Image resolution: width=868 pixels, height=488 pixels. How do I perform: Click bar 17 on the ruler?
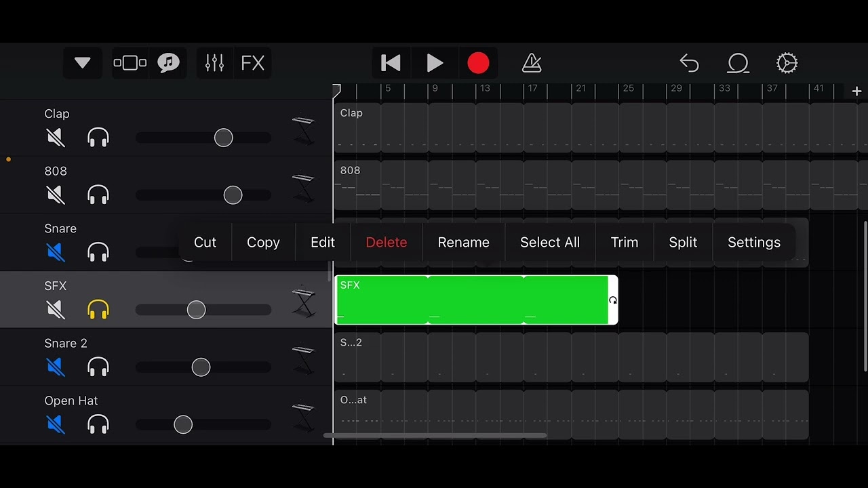(533, 89)
